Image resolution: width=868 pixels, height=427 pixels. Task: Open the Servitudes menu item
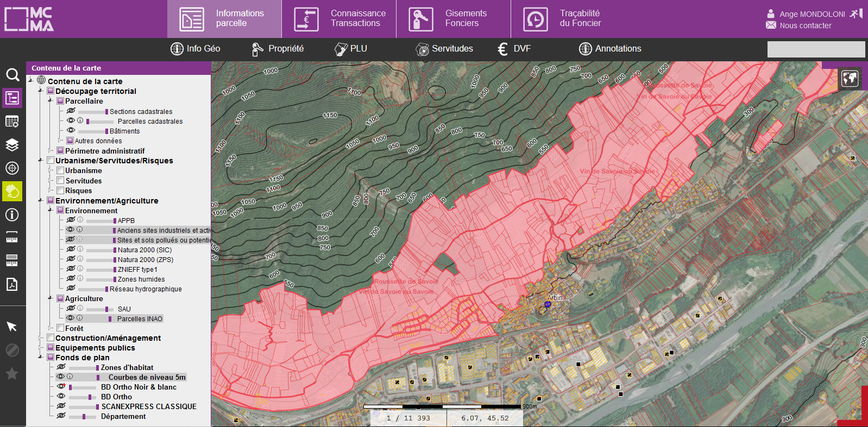click(444, 49)
